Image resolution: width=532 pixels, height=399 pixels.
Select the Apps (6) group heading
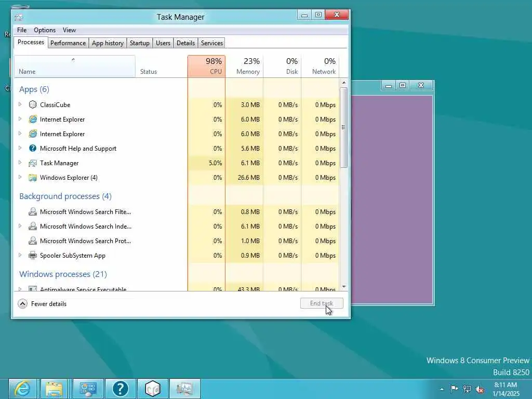pos(34,89)
